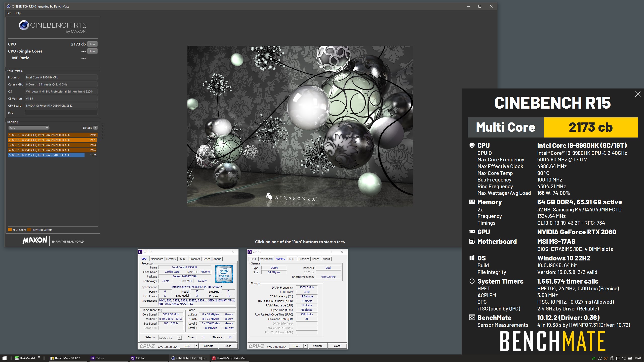Image resolution: width=644 pixels, height=362 pixels.
Task: Click the Memory module icon in BenchMate panel
Action: 472,202
